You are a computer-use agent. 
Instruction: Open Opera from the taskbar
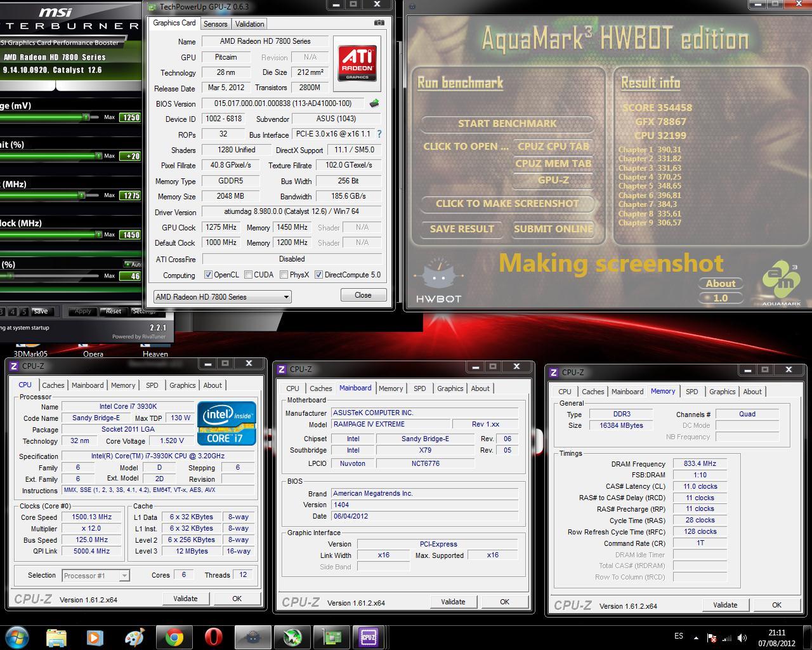click(213, 637)
